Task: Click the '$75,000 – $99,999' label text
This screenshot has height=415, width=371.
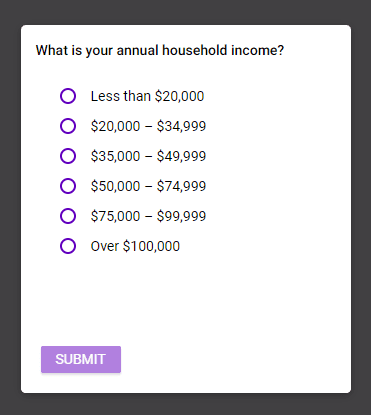Action: click(x=148, y=216)
